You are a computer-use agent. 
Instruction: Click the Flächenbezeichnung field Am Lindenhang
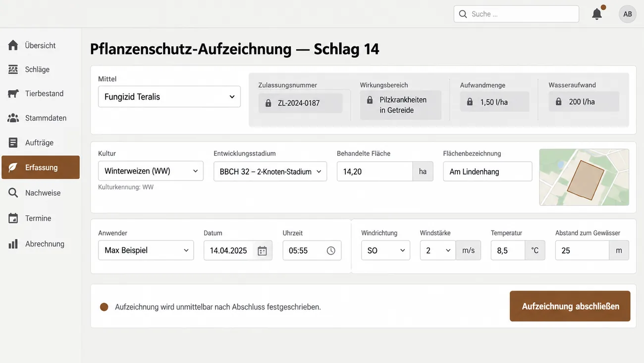487,172
